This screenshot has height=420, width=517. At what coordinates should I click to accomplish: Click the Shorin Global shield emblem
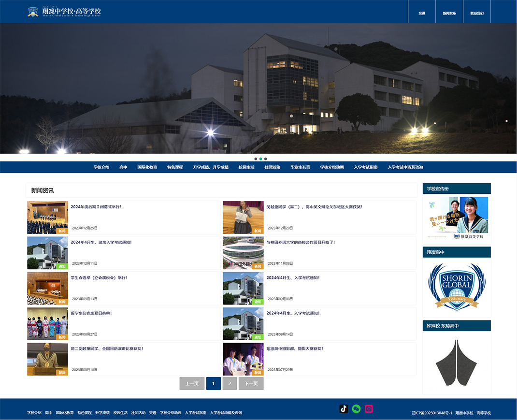tap(457, 286)
